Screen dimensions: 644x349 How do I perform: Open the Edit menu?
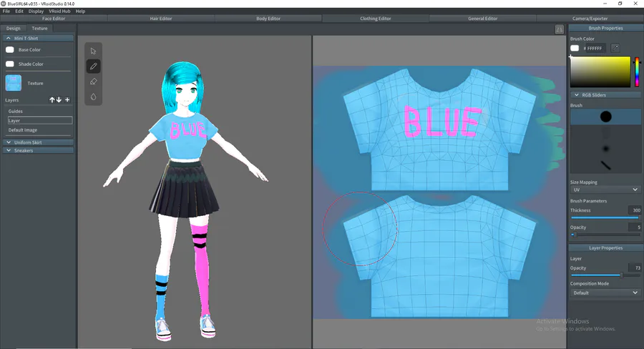(19, 11)
